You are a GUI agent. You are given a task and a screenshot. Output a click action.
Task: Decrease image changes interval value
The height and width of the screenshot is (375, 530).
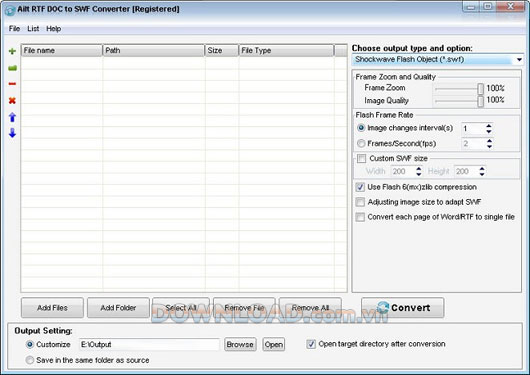489,131
